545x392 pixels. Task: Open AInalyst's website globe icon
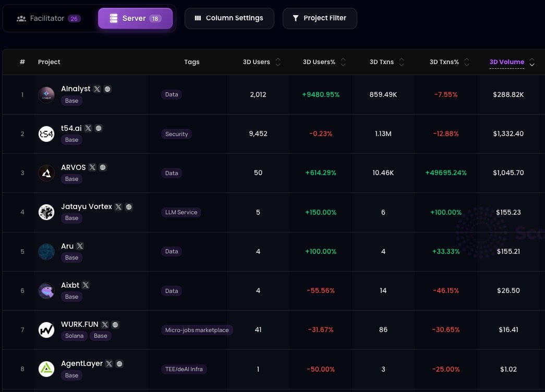[x=108, y=89]
